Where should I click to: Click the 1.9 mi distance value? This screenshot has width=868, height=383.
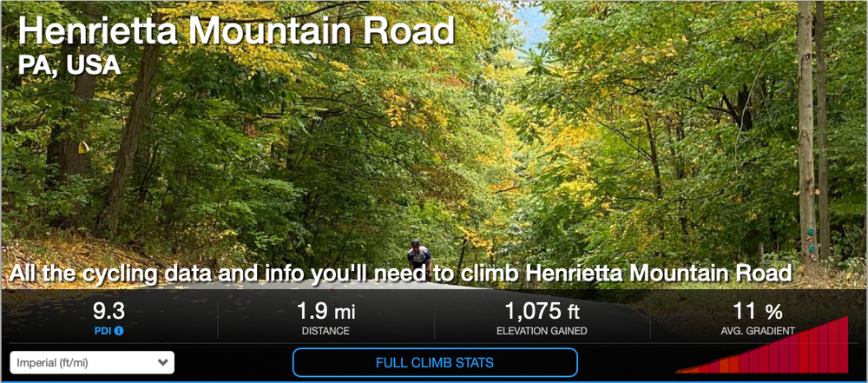pos(325,312)
